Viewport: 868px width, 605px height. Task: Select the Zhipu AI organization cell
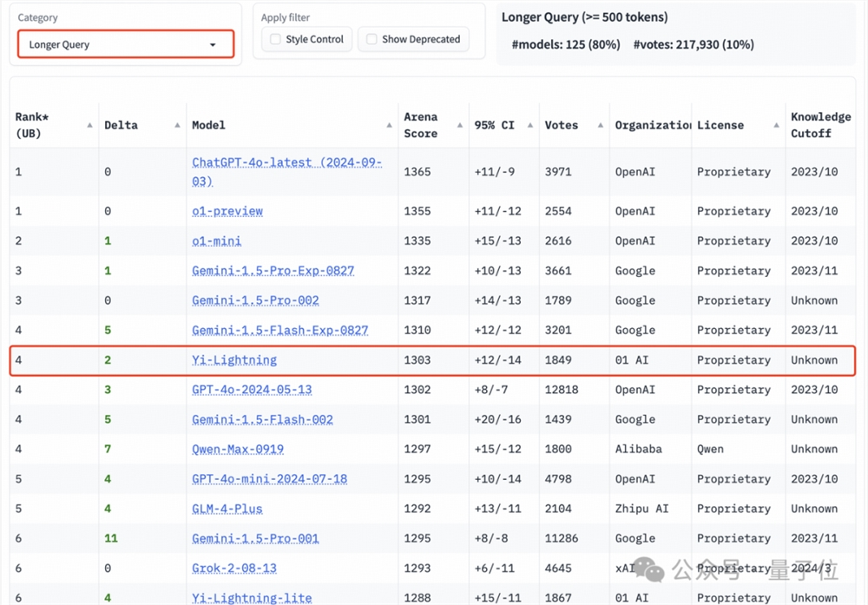tap(641, 509)
